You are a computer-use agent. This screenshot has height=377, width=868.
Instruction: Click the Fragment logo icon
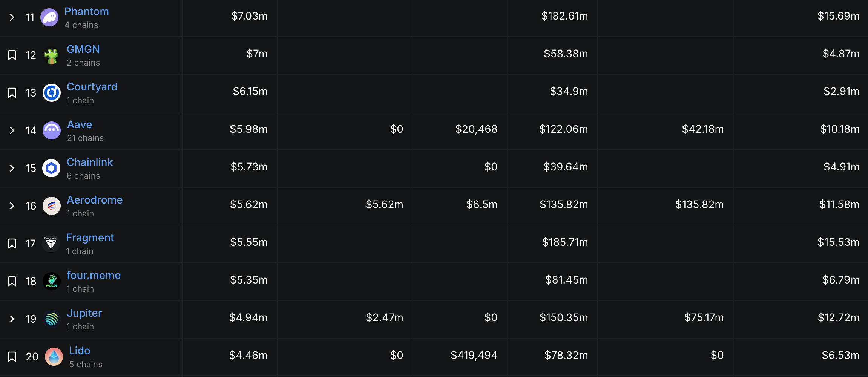51,244
